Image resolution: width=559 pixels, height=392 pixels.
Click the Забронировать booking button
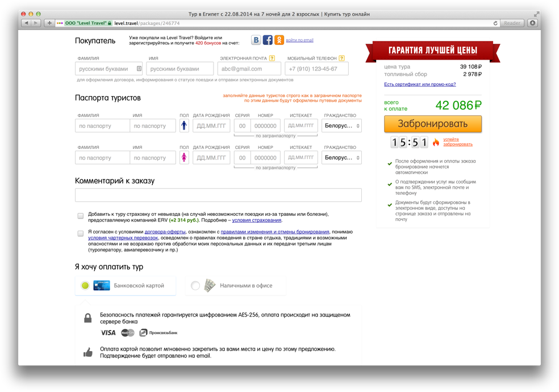click(433, 124)
